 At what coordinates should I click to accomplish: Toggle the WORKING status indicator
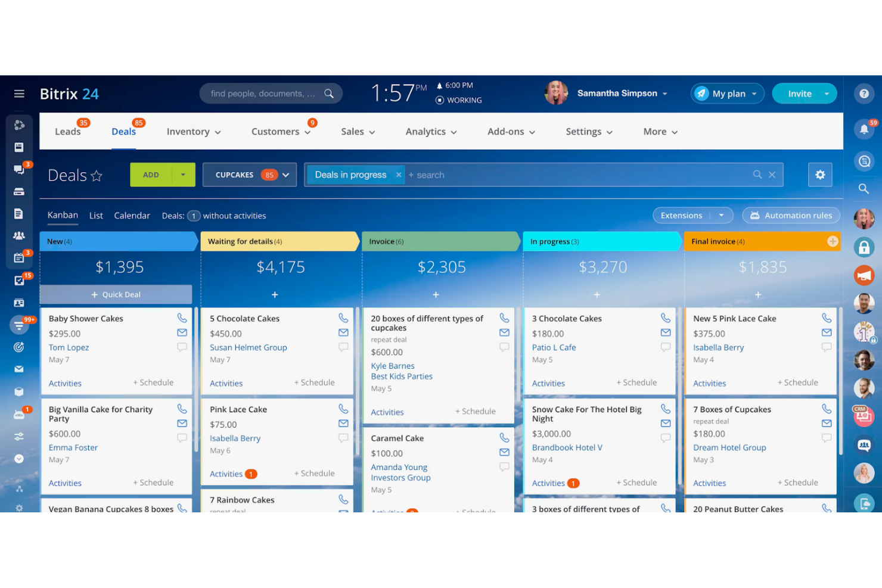tap(458, 100)
